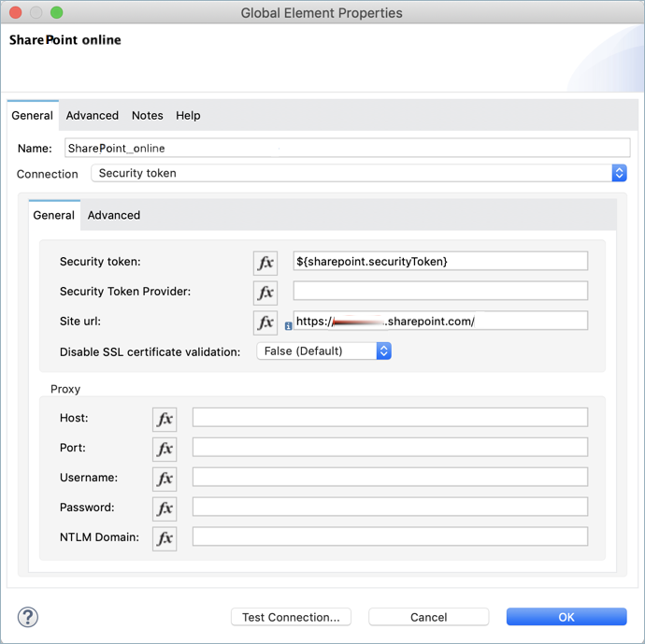Image resolution: width=645 pixels, height=644 pixels.
Task: Click the Test Connection button
Action: click(x=291, y=617)
